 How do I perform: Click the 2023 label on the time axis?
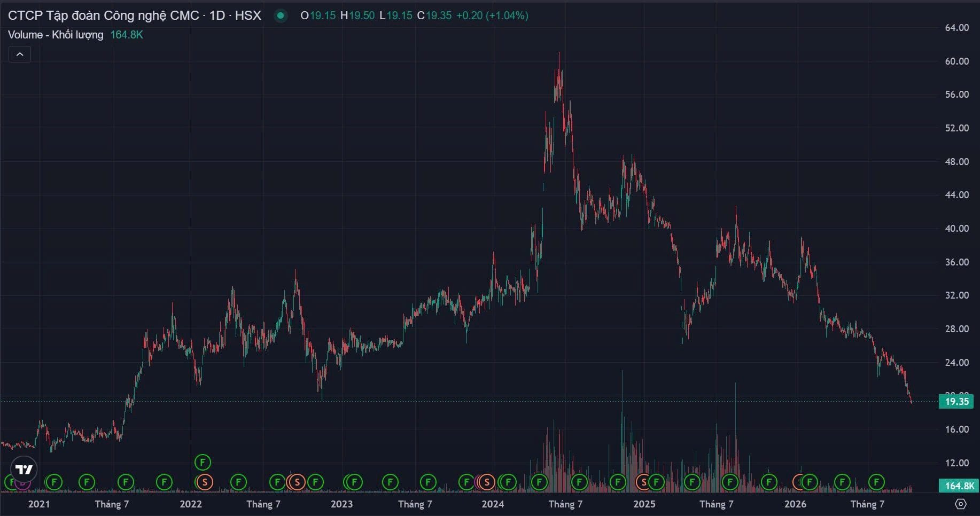pos(342,504)
